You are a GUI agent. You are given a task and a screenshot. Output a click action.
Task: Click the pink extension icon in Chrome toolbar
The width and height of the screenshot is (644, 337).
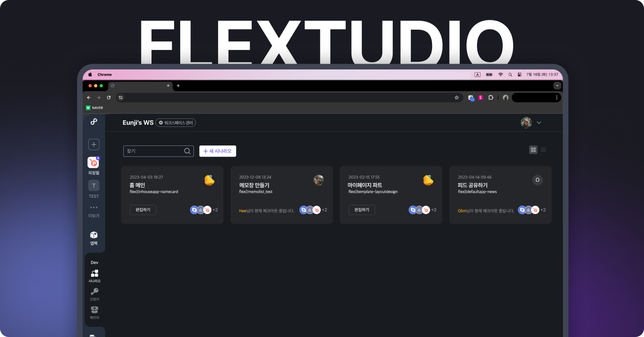coord(481,97)
